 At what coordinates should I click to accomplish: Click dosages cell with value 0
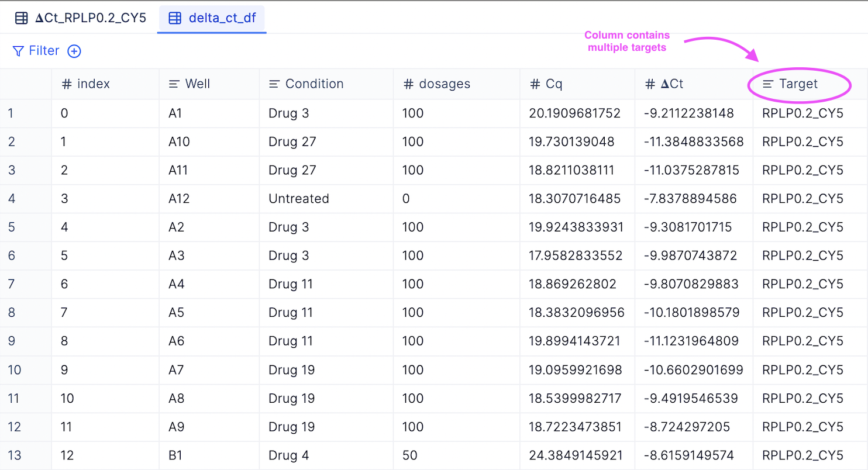tap(457, 199)
